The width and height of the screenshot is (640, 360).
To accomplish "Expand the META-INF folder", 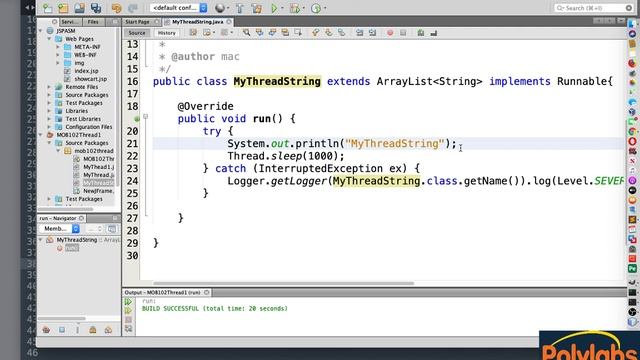I will (58, 47).
